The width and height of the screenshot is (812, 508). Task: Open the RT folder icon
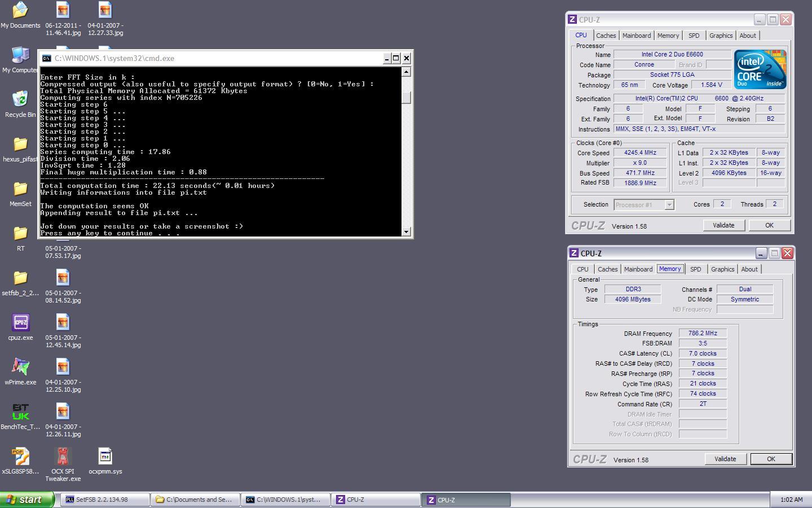(20, 238)
